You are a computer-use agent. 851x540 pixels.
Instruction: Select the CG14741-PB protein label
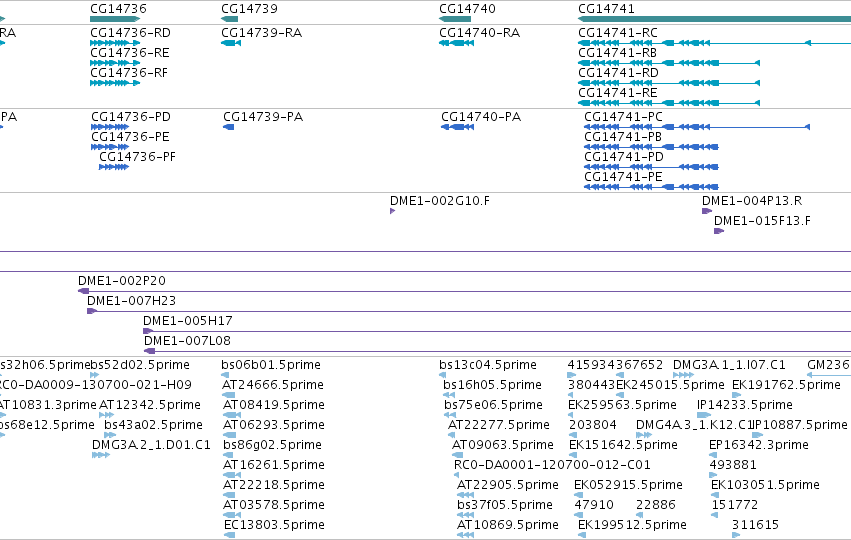coord(623,137)
